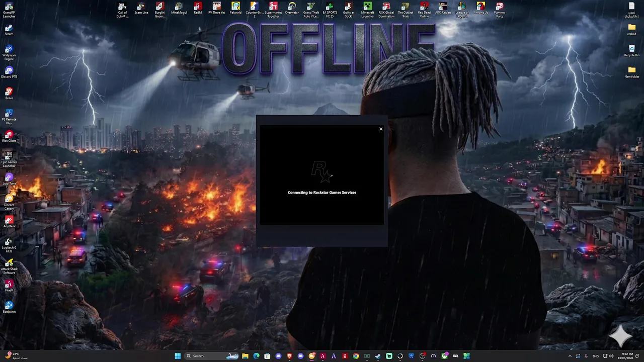The image size is (644, 362).
Task: Open the weather widget in the taskbar
Action: coord(16,356)
